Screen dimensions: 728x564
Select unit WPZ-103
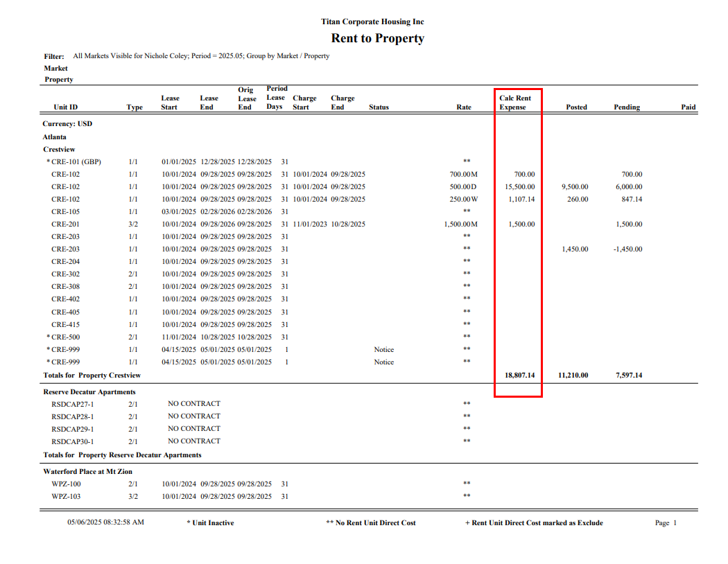pyautogui.click(x=66, y=497)
